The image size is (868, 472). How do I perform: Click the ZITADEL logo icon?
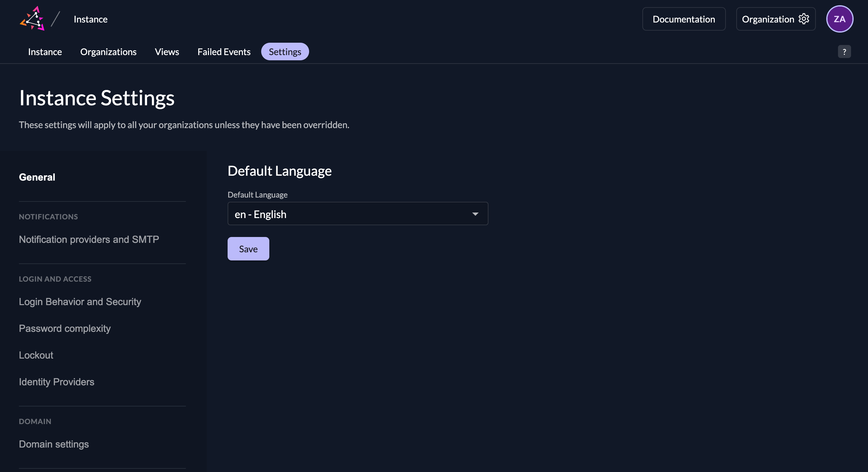(32, 19)
